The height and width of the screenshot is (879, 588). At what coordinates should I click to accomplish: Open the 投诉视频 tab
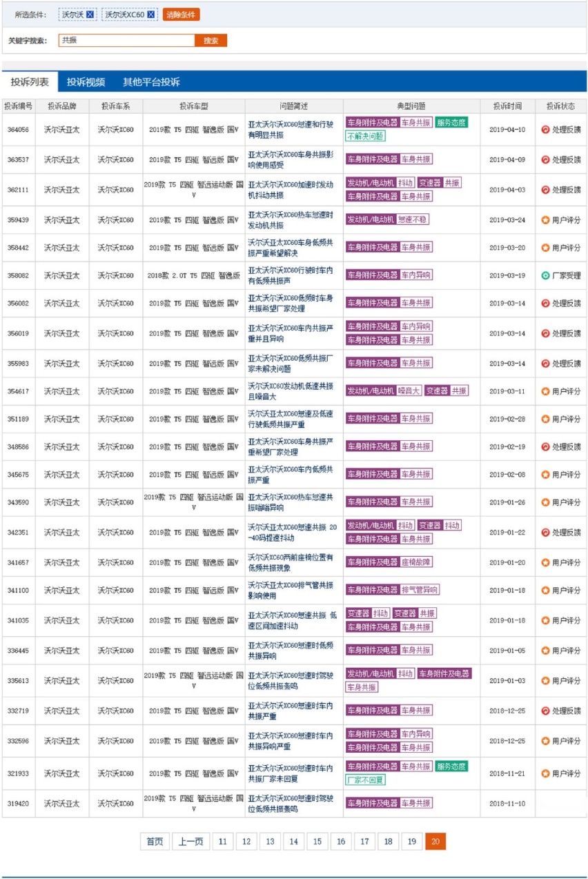coord(86,81)
